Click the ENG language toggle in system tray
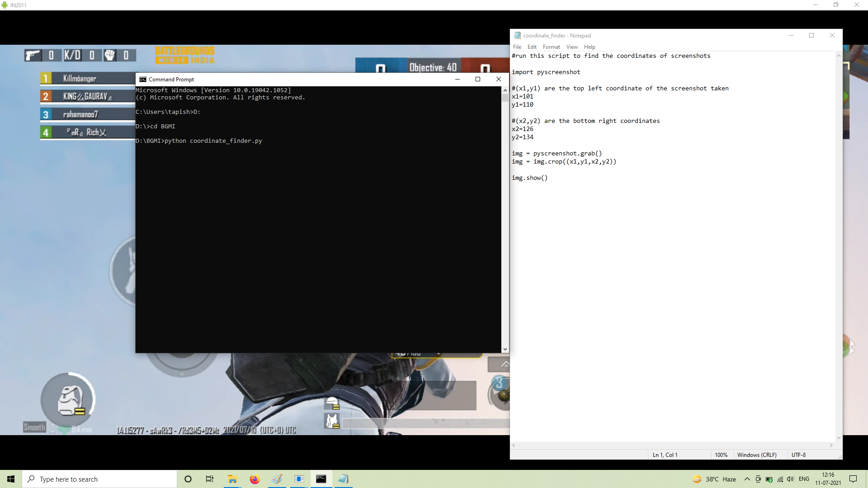This screenshot has height=488, width=868. click(804, 479)
